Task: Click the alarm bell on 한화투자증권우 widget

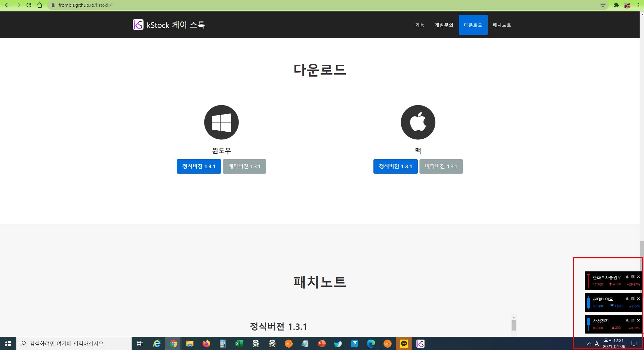Action: (x=627, y=277)
